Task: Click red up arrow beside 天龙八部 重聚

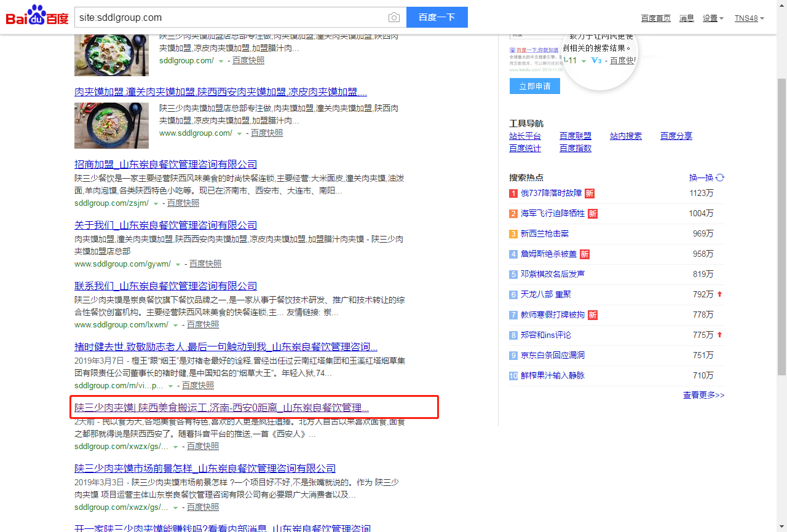Action: pyautogui.click(x=719, y=294)
